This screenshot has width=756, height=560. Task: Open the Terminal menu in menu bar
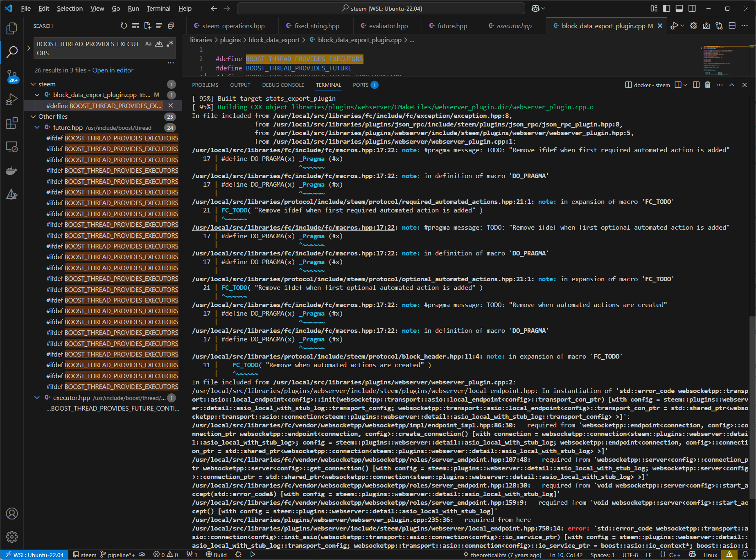[158, 8]
